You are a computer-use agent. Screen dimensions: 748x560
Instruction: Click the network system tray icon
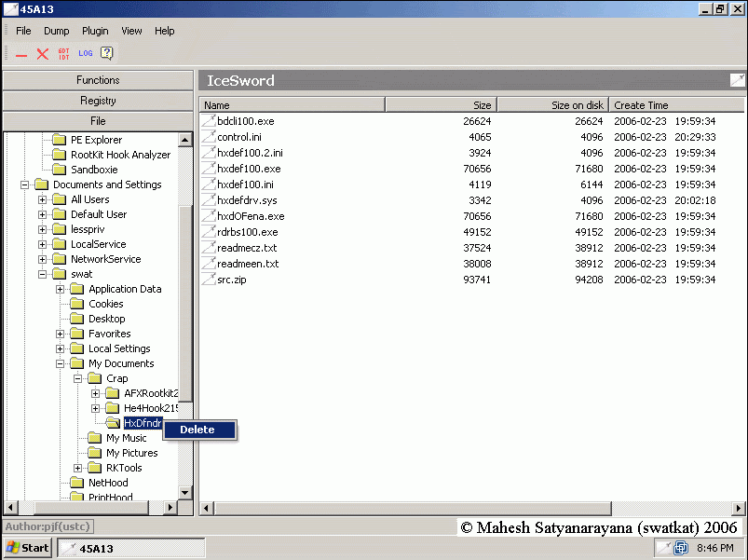pyautogui.click(x=681, y=548)
